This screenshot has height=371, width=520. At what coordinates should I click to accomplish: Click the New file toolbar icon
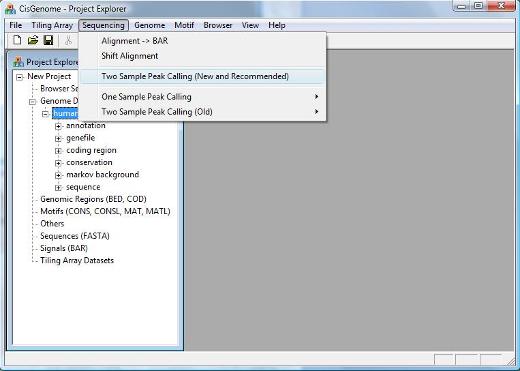[17, 40]
